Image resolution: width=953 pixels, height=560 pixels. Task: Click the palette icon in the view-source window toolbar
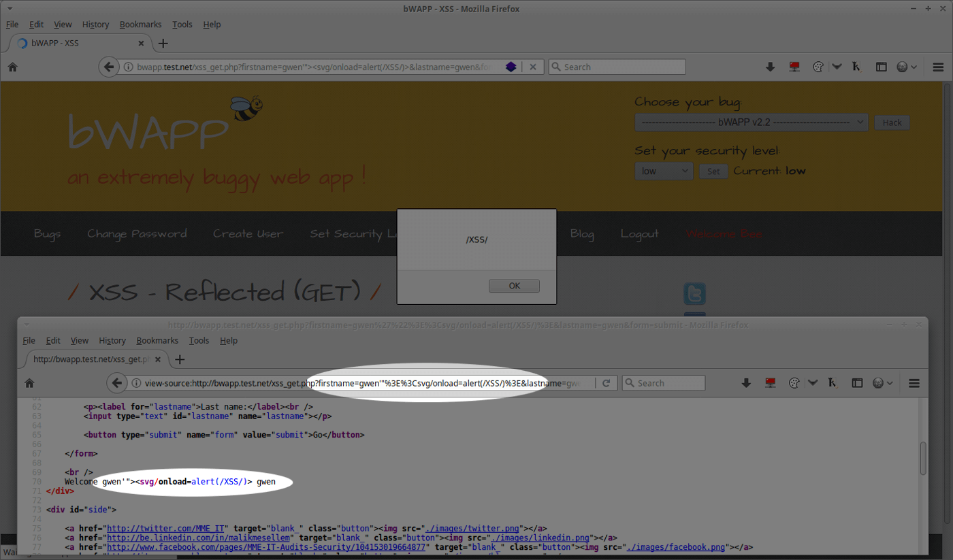[794, 383]
